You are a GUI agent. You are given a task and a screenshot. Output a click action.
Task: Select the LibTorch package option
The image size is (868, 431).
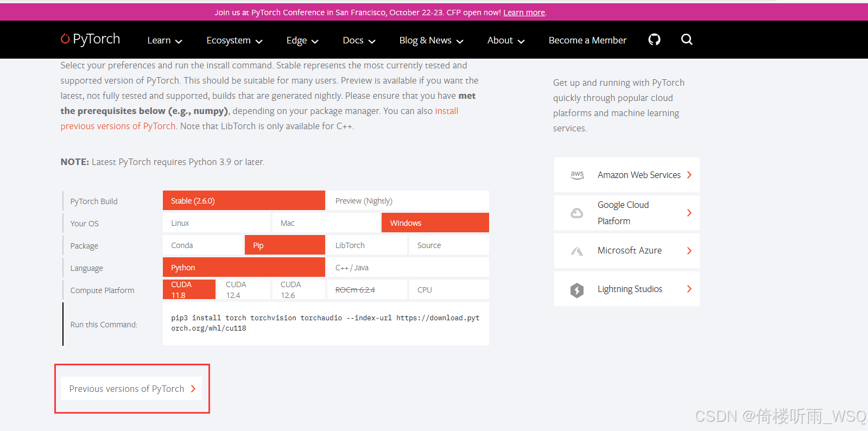(x=367, y=245)
